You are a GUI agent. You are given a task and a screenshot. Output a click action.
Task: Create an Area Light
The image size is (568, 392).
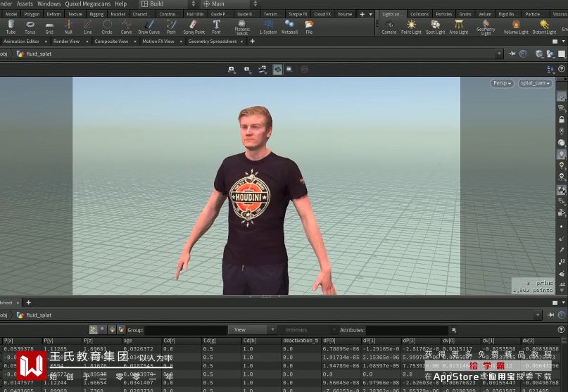pos(459,27)
